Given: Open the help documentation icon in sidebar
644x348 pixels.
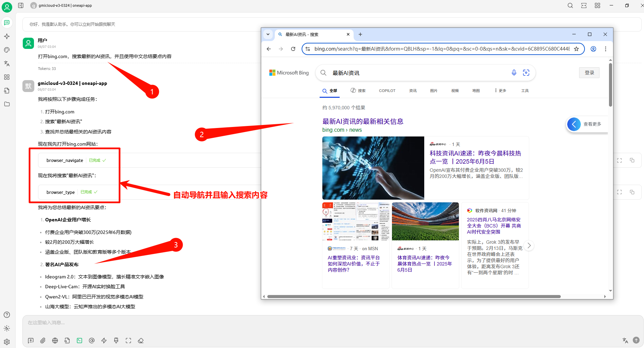Looking at the screenshot, I should coord(7,315).
